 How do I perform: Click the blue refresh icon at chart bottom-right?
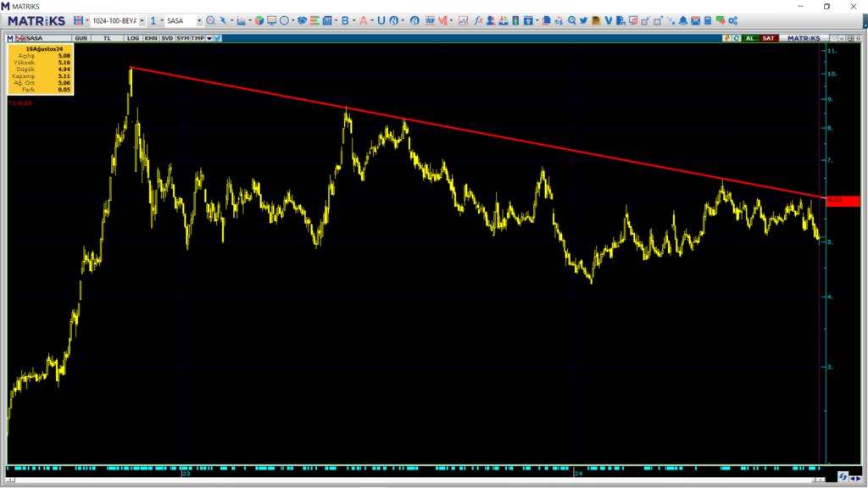pos(843,477)
